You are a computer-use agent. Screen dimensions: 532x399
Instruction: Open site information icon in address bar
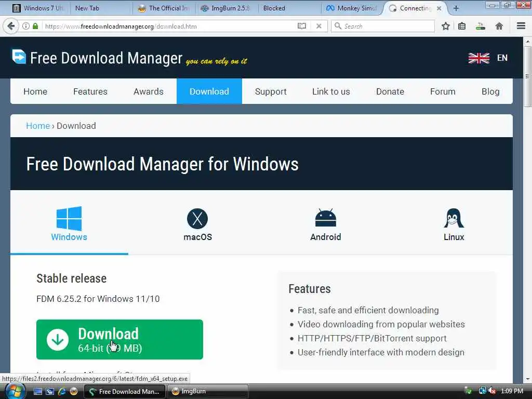tap(26, 26)
